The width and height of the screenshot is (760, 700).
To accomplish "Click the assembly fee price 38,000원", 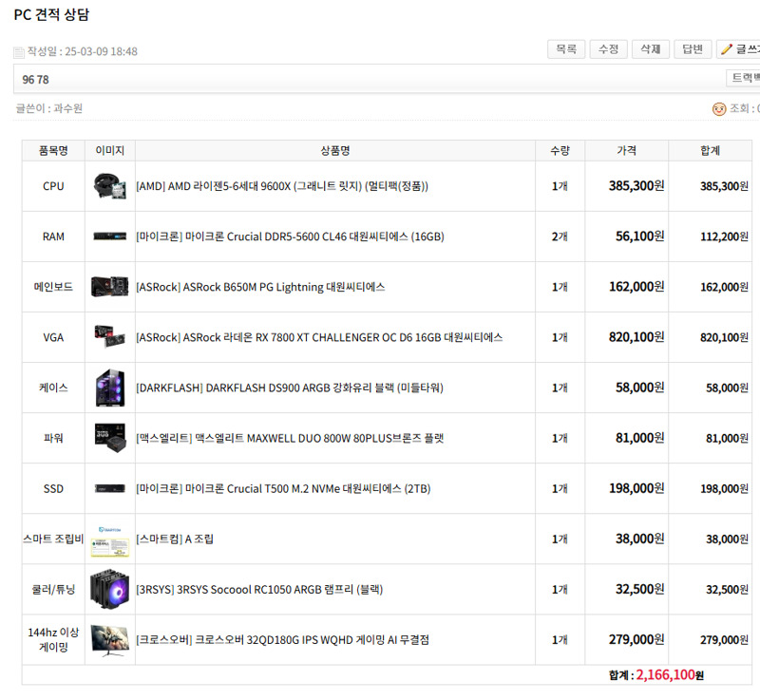I will 639,539.
